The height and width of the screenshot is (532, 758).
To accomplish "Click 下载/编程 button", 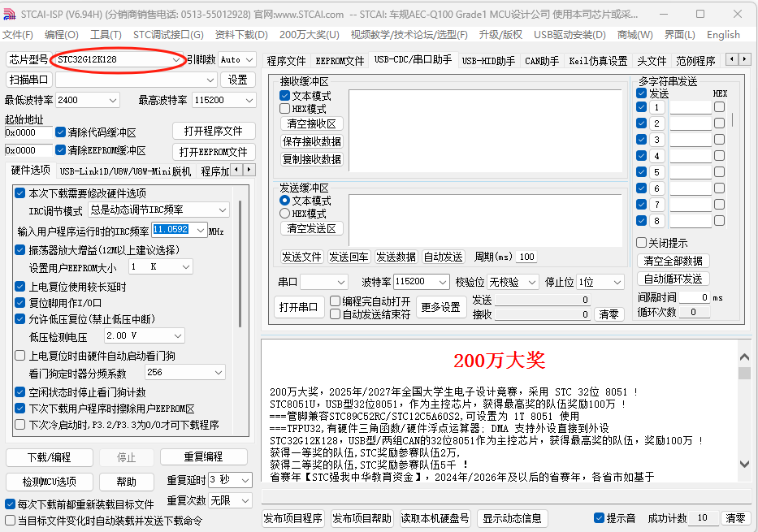I will click(50, 457).
